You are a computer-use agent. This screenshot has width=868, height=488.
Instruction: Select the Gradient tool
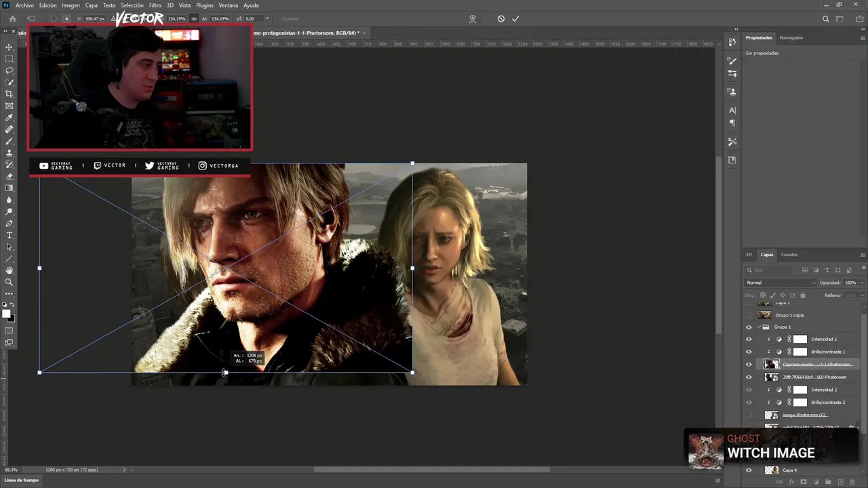coord(9,188)
